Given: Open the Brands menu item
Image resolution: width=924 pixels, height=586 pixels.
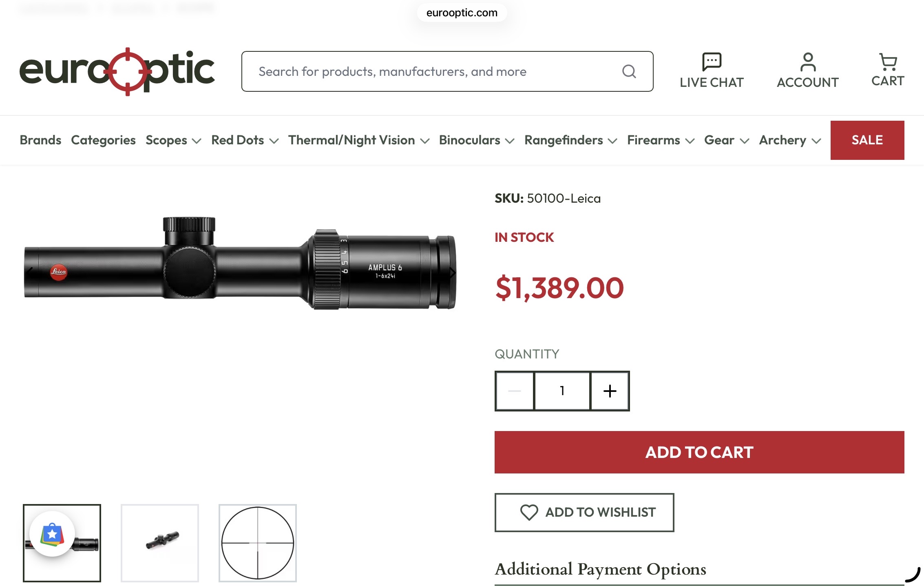Looking at the screenshot, I should (x=40, y=140).
